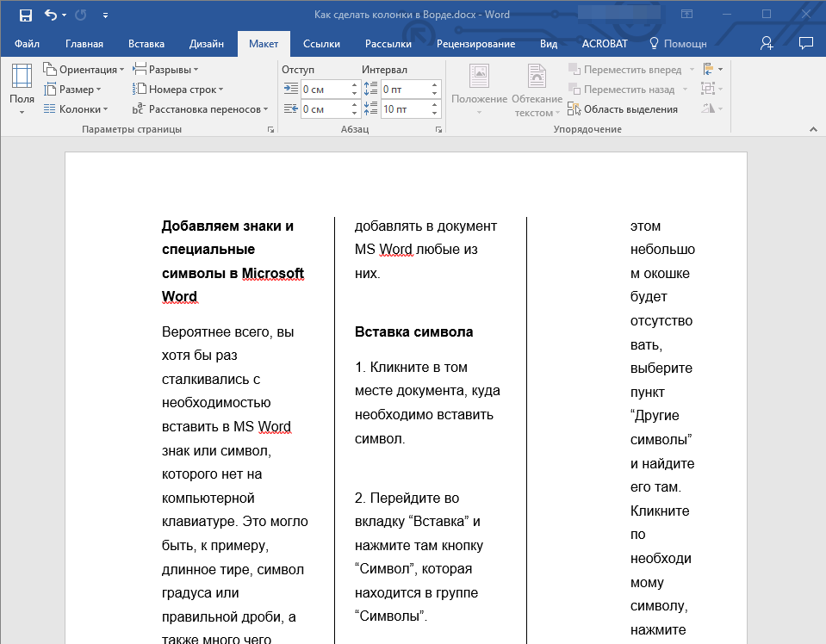
Task: Launch the Параметры страницы dialog launcher
Action: [270, 130]
